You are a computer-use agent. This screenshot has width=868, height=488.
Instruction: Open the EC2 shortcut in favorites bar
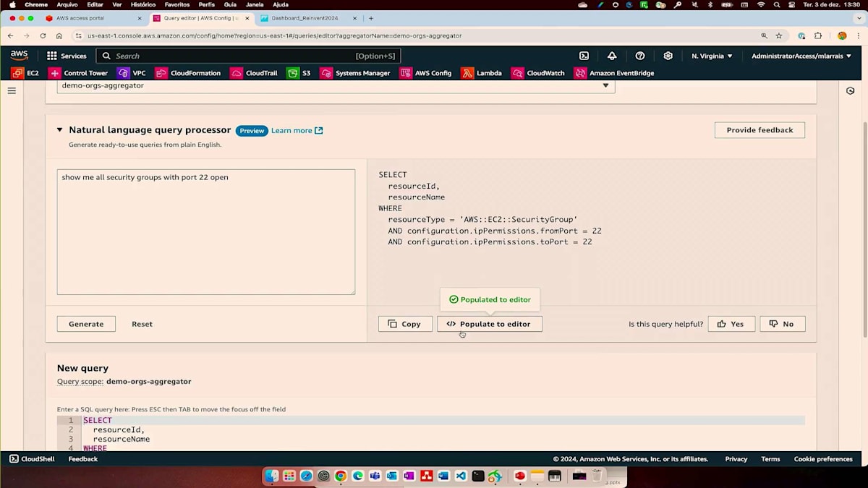click(x=25, y=73)
